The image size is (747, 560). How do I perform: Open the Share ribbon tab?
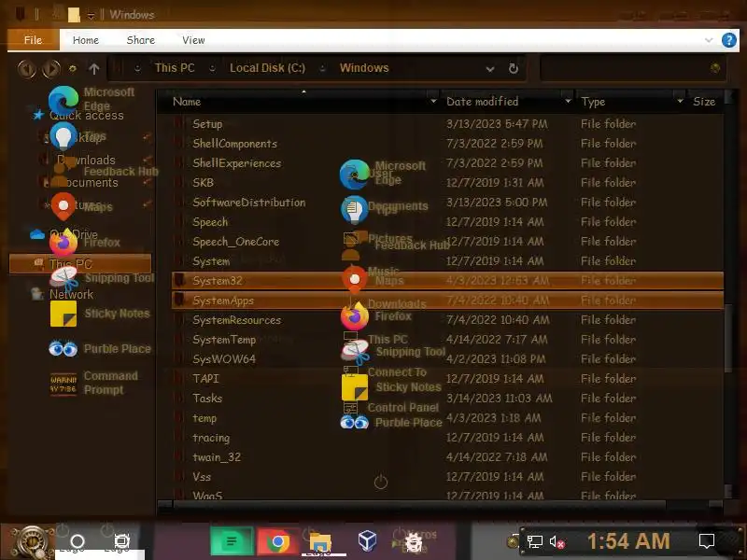141,40
